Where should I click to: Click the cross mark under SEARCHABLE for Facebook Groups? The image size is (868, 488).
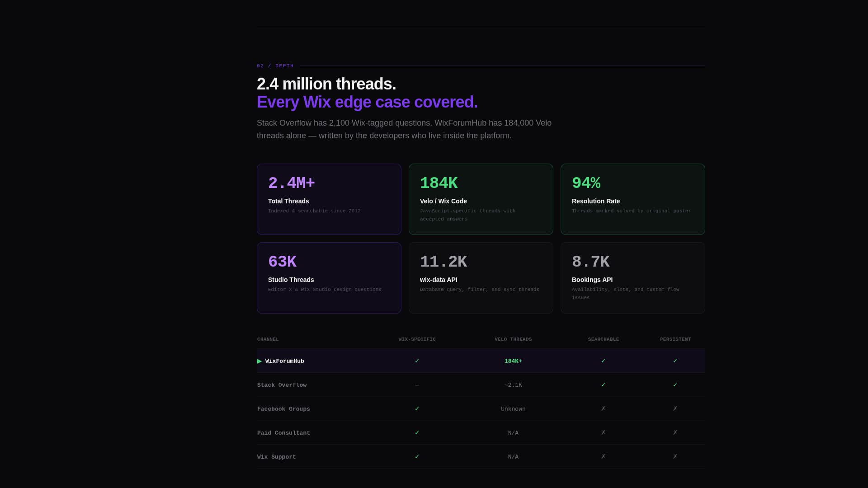pos(604,408)
